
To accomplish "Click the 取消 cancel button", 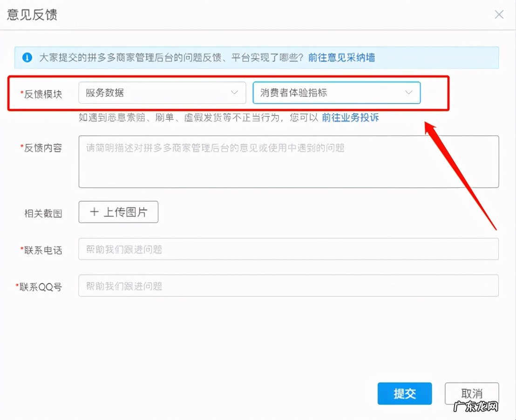I will [472, 393].
